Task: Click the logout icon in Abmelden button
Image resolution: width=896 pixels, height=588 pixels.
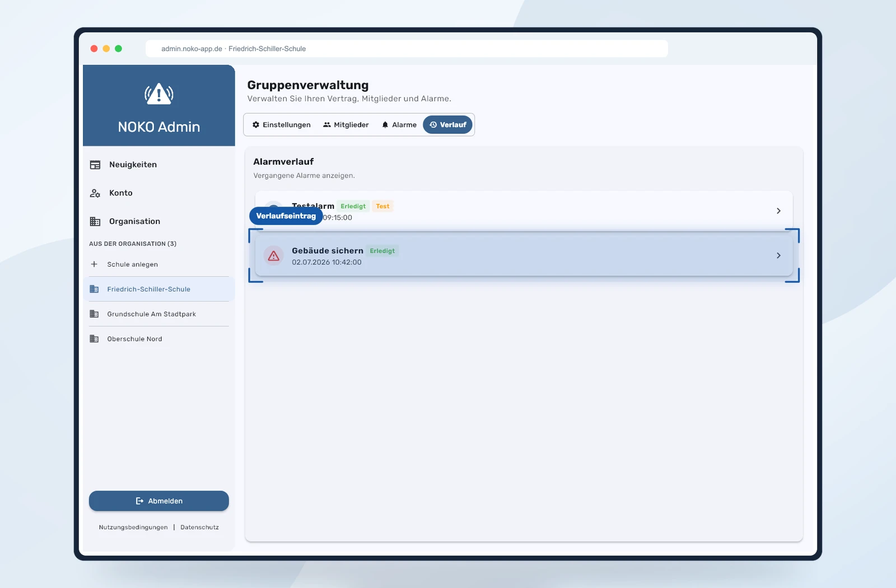Action: [x=139, y=501]
